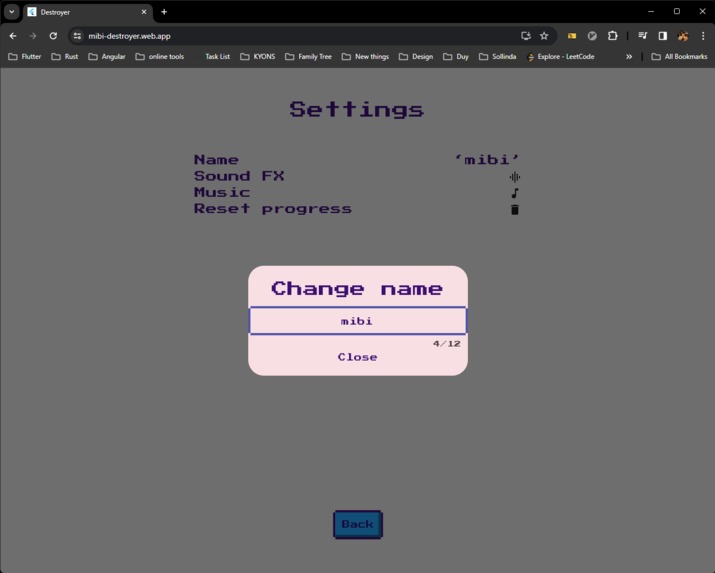Open the profile avatar menu
This screenshot has width=715, height=573.
pyautogui.click(x=683, y=36)
